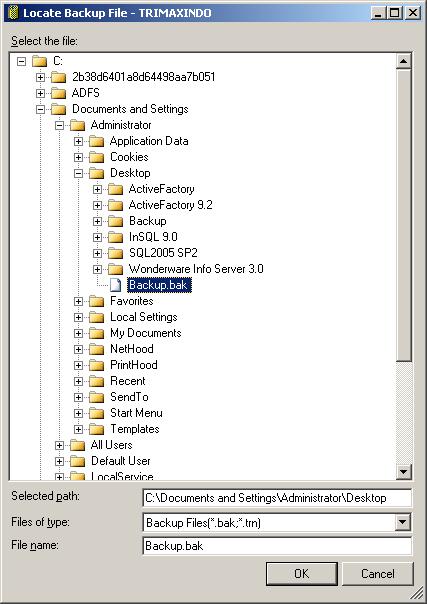Viewport: 427px width, 604px height.
Task: Click the Backup.bak file icon
Action: [116, 285]
